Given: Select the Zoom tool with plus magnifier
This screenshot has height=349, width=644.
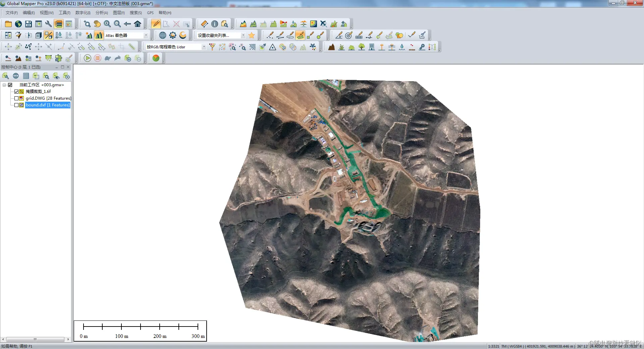Looking at the screenshot, I should coord(87,24).
